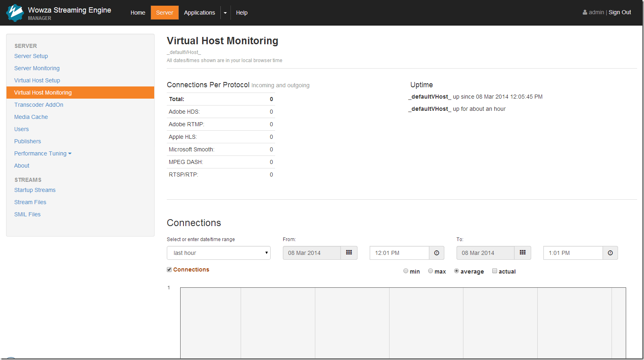This screenshot has width=644, height=360.
Task: Click the Connections chart area
Action: 403,323
